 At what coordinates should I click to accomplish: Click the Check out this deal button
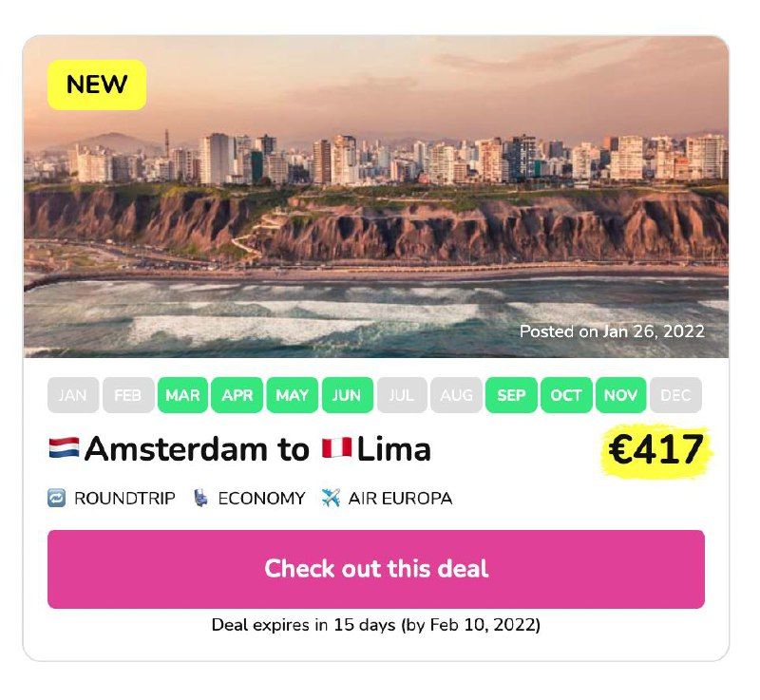[376, 569]
